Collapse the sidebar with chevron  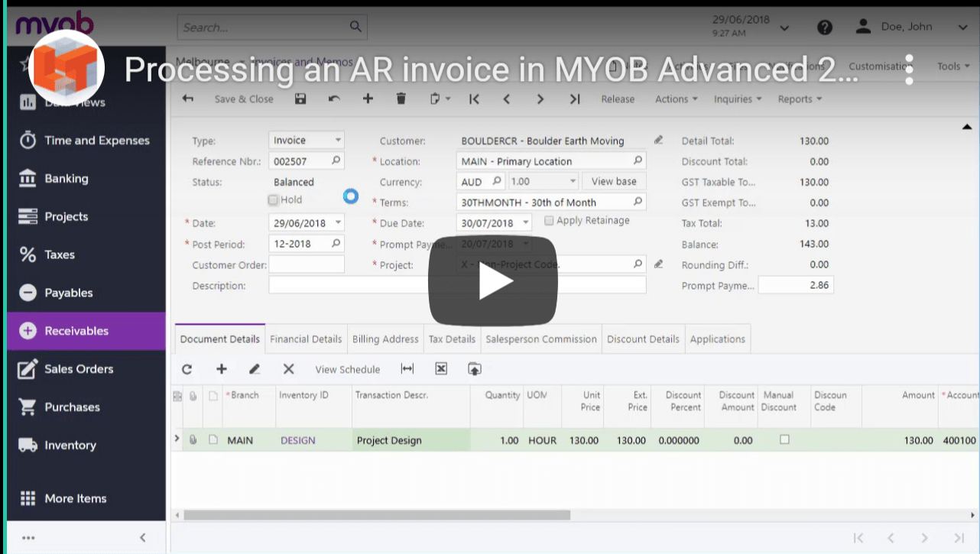click(x=143, y=537)
